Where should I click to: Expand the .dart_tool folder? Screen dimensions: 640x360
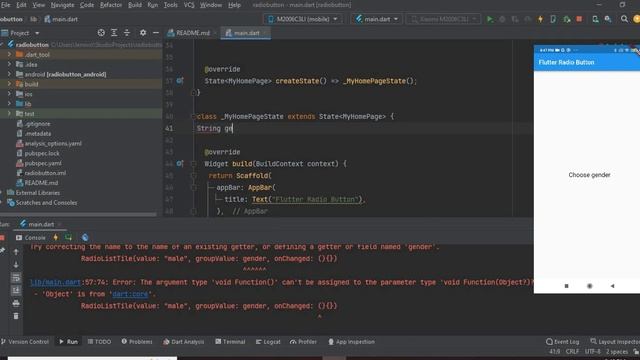9,54
